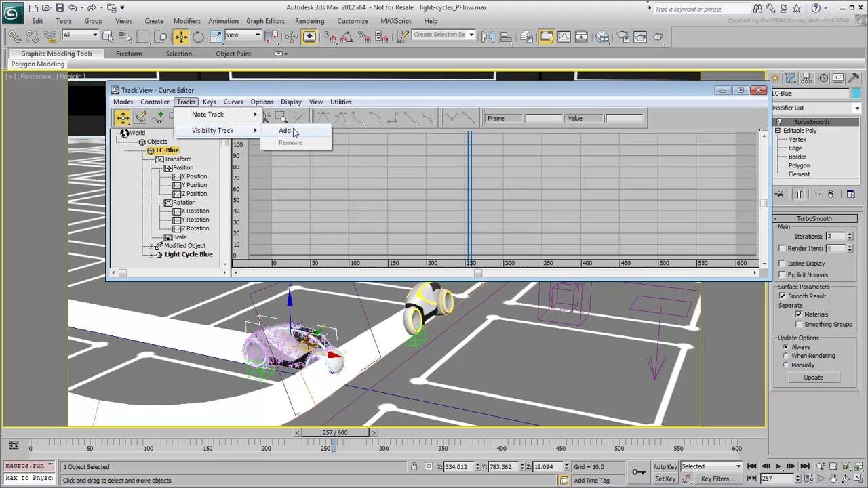Click the 3ds Max application logo button

(x=12, y=14)
